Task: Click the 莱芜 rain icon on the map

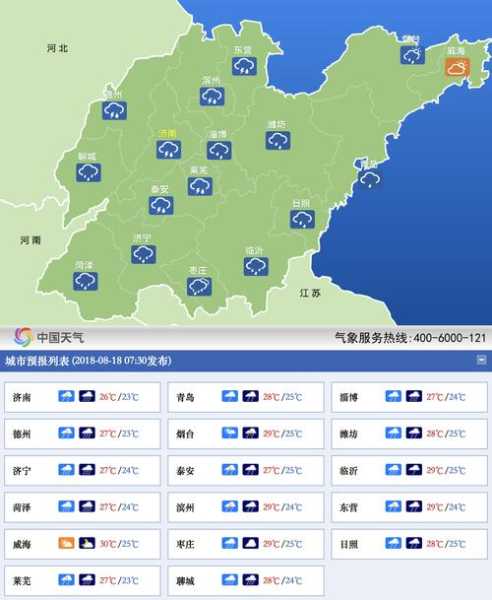Action: [x=200, y=186]
